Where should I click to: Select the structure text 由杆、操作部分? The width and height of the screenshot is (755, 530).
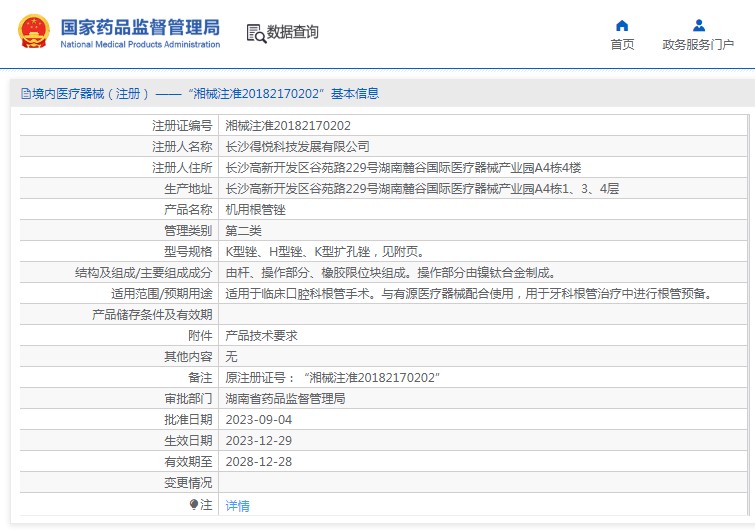(392, 273)
